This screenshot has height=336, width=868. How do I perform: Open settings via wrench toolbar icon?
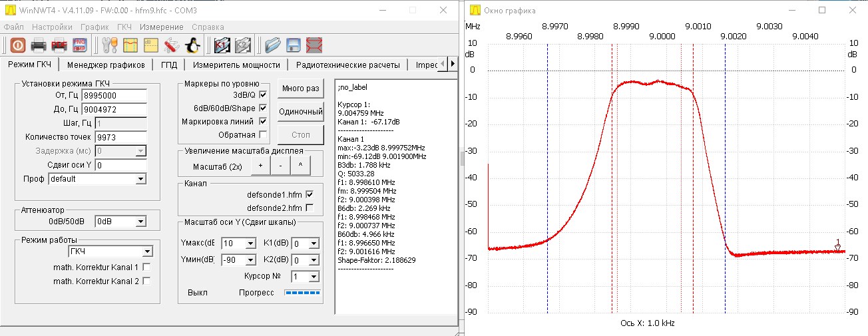[x=109, y=45]
